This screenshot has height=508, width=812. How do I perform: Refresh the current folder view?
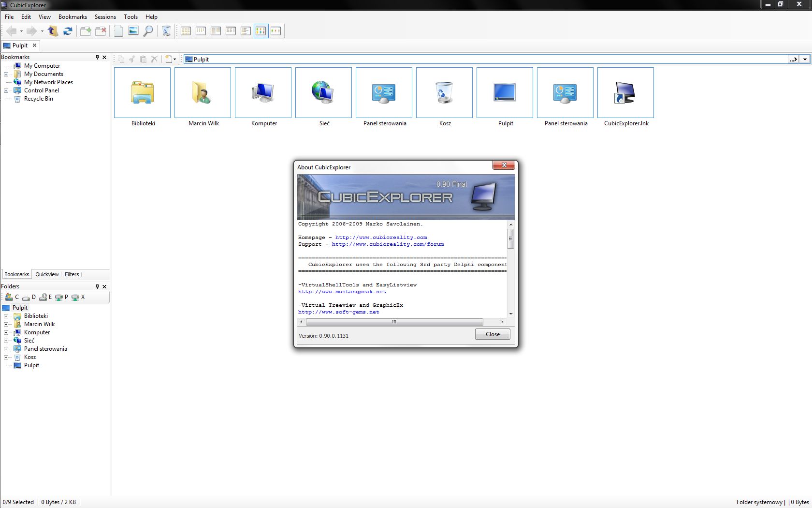click(68, 31)
